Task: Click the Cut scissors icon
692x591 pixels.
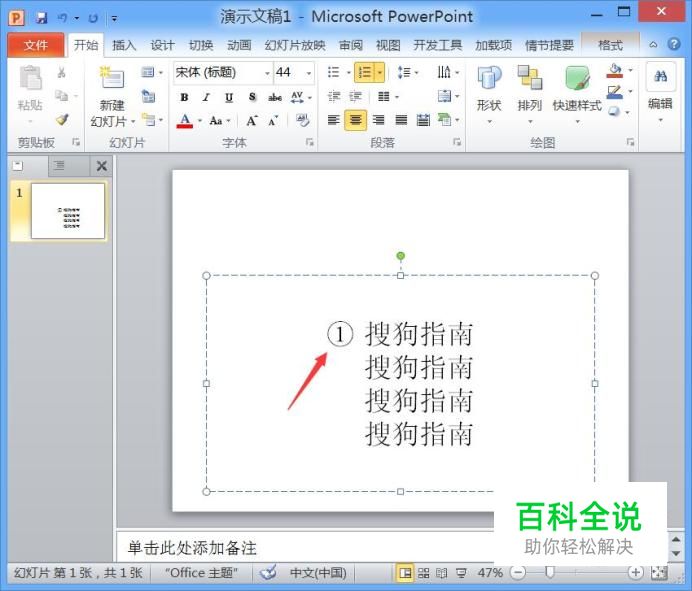Action: (61, 72)
